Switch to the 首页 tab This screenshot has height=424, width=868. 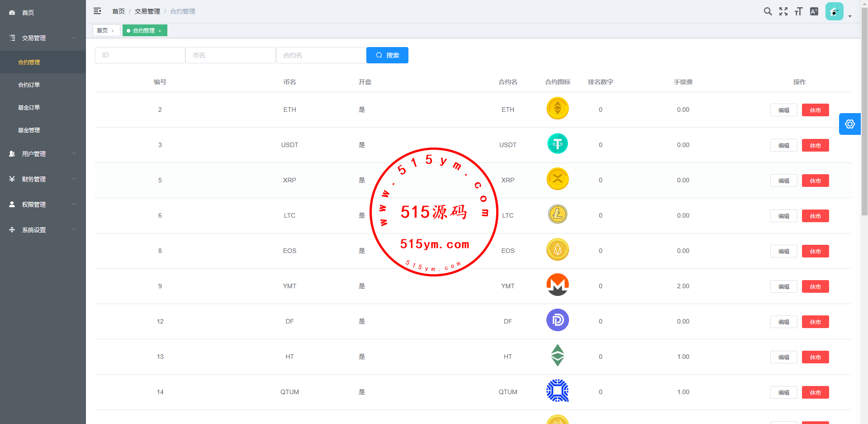(x=102, y=30)
